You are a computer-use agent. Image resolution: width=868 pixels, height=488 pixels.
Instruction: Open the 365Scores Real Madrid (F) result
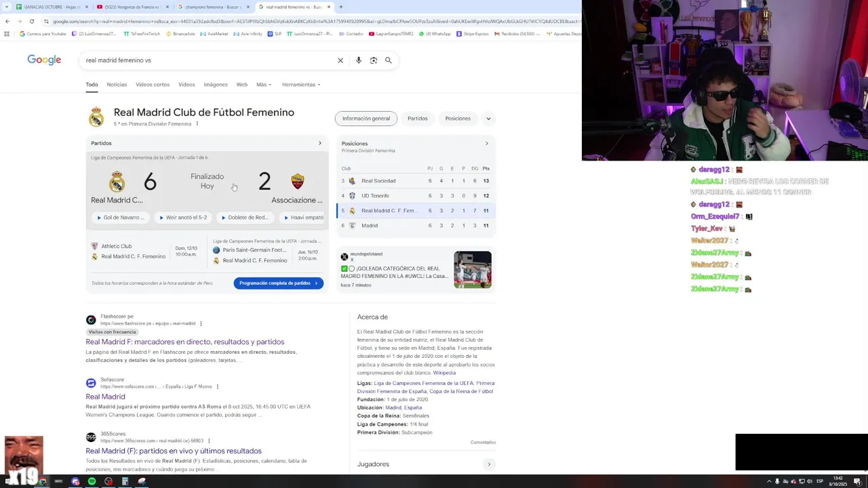tap(174, 451)
